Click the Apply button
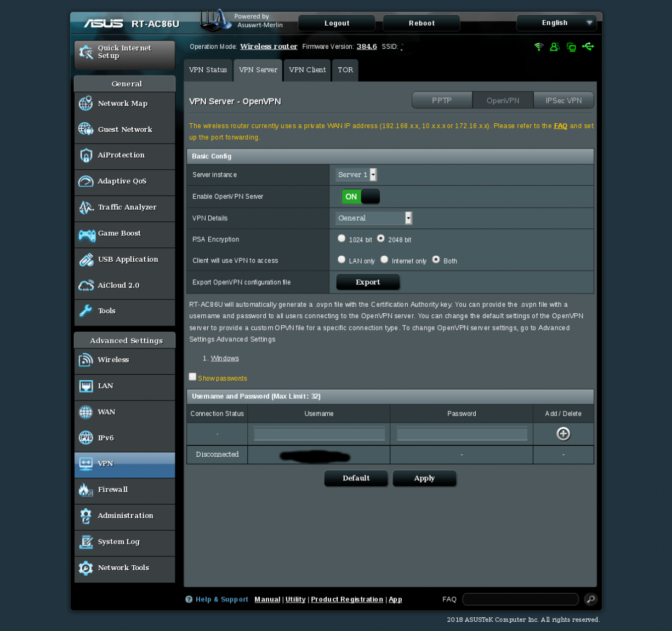This screenshot has width=672, height=631. tap(424, 478)
